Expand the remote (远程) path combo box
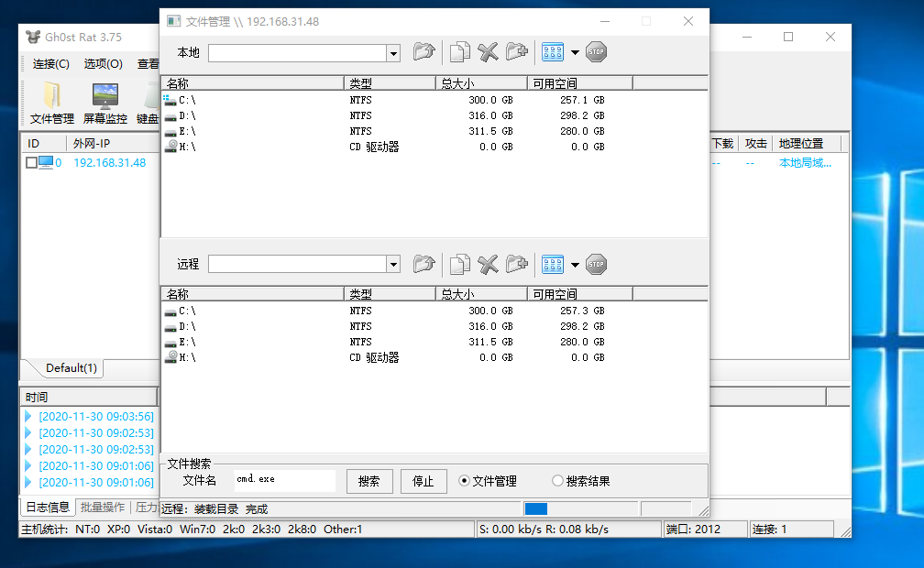 pyautogui.click(x=393, y=264)
